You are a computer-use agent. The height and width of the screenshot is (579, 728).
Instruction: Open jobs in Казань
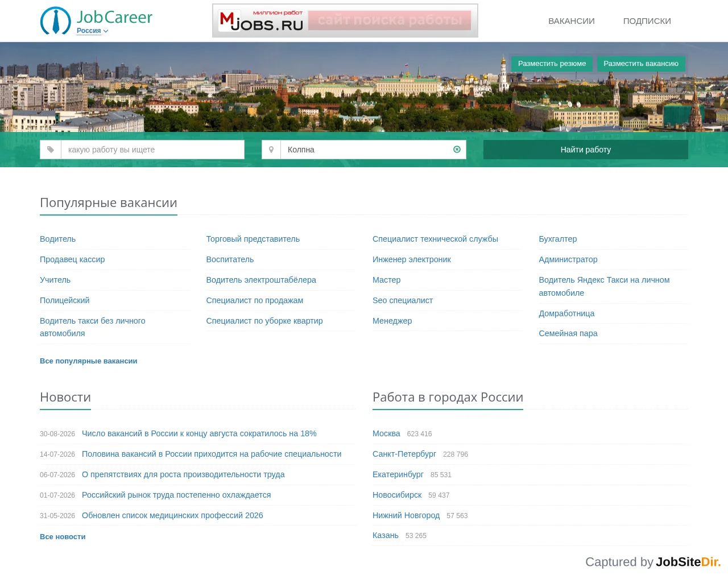tap(386, 535)
